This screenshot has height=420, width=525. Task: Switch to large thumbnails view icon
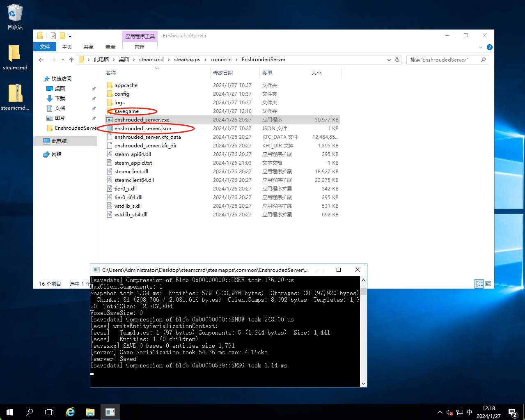point(488,284)
